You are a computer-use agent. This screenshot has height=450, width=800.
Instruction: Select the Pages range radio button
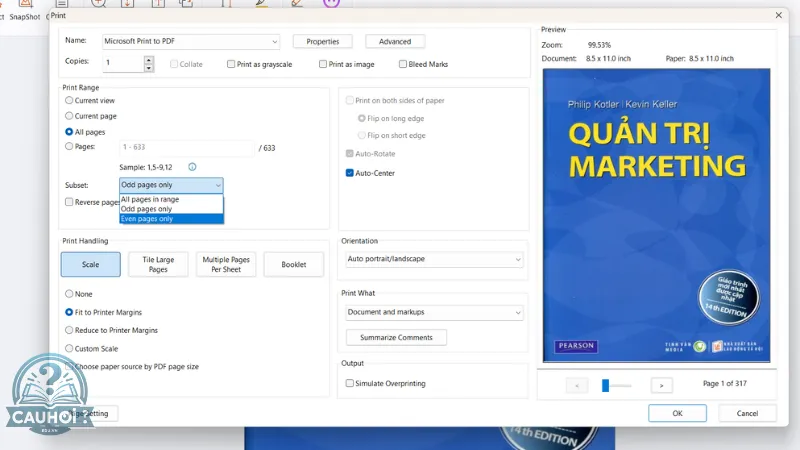pyautogui.click(x=69, y=146)
